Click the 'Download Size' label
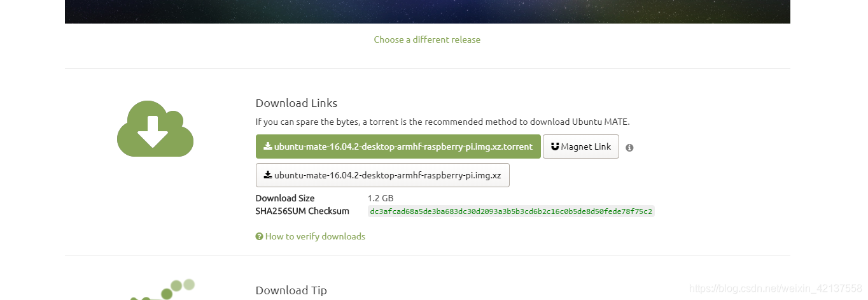Viewport: 868px width, 300px height. tap(285, 198)
